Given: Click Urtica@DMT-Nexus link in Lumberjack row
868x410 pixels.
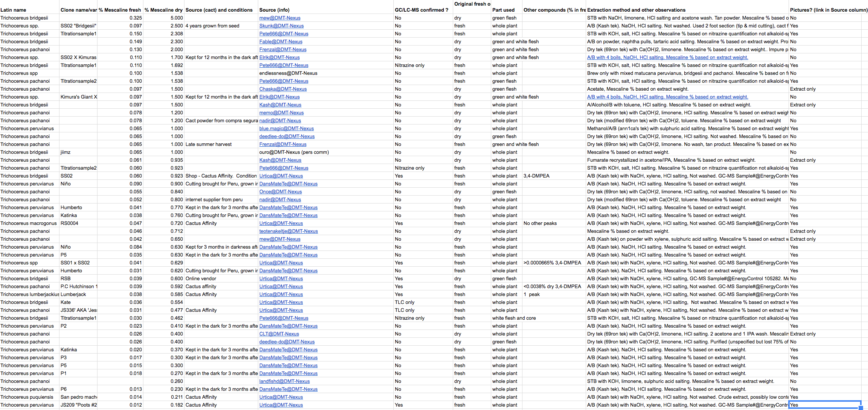Looking at the screenshot, I should pyautogui.click(x=281, y=294).
